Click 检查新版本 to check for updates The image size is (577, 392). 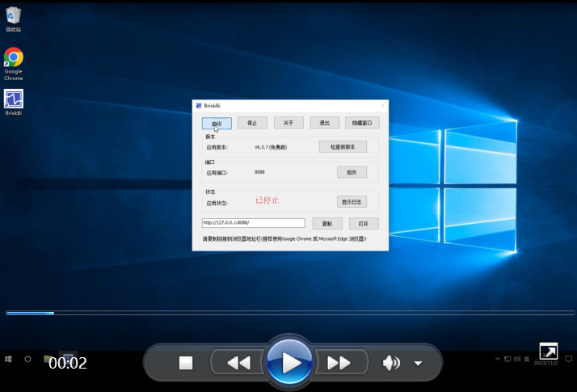[x=343, y=147]
